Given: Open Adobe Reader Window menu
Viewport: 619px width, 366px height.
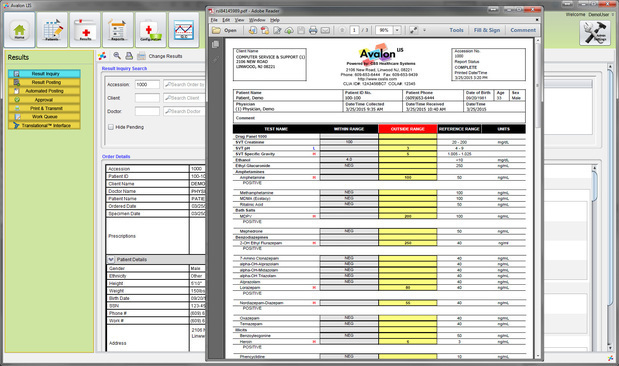Looking at the screenshot, I should (x=257, y=20).
